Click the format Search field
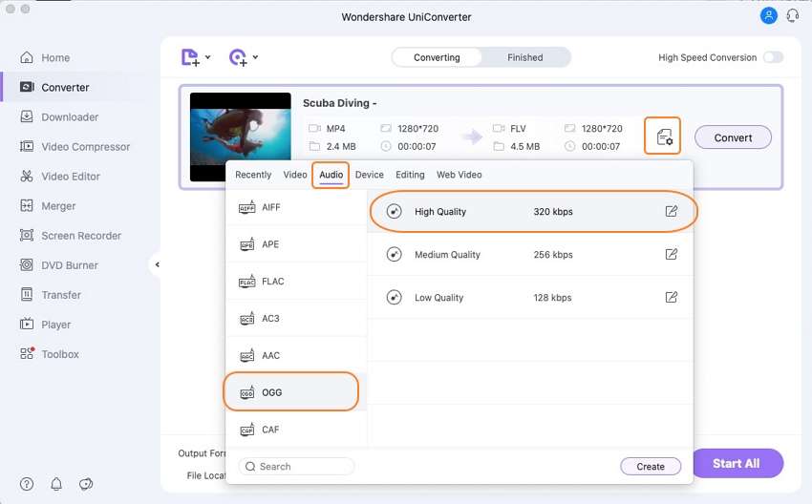This screenshot has height=504, width=812. 296,467
